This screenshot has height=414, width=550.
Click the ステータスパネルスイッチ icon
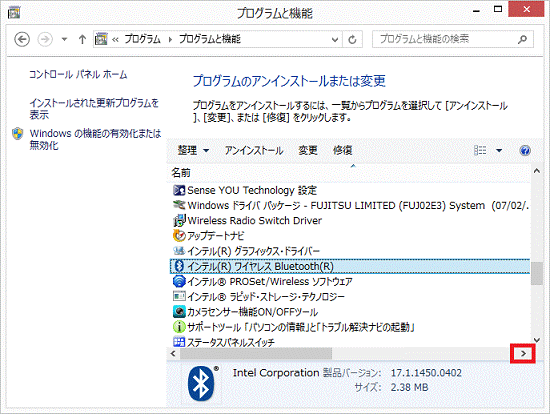179,342
